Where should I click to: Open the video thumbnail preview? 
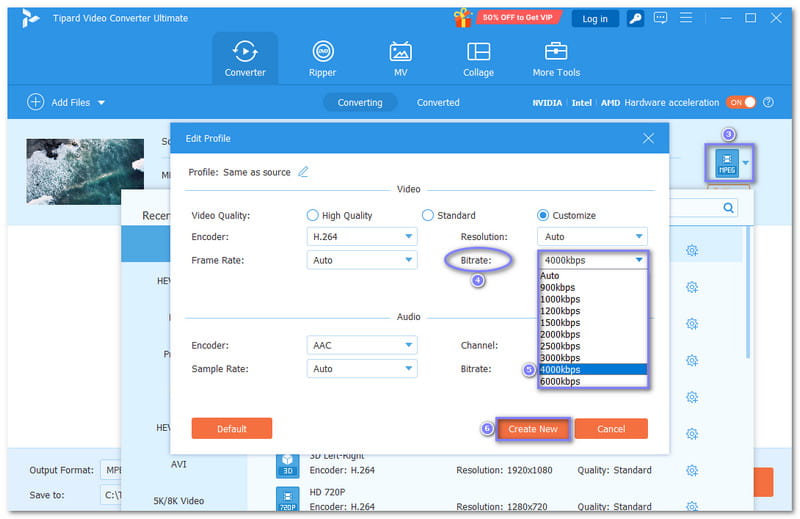(85, 171)
